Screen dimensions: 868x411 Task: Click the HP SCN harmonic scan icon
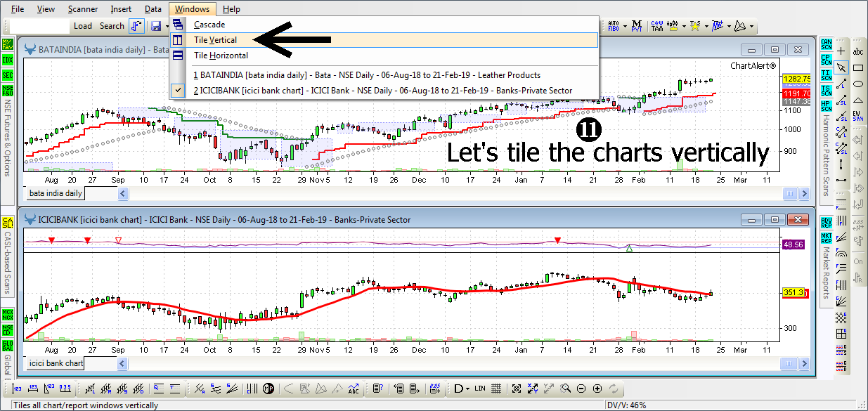click(x=826, y=107)
